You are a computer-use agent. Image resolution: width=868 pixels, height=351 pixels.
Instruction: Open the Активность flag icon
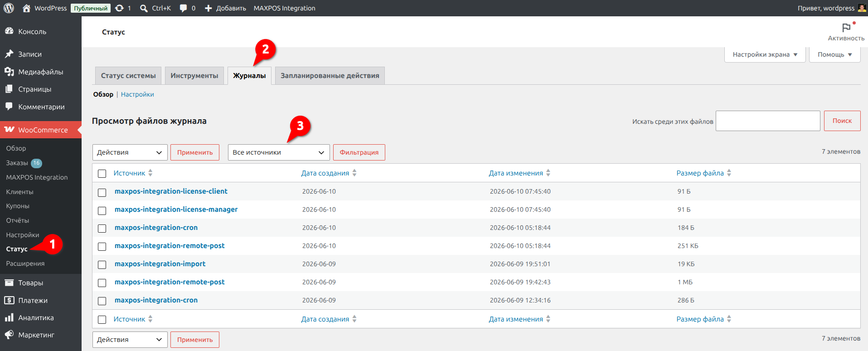pos(846,28)
